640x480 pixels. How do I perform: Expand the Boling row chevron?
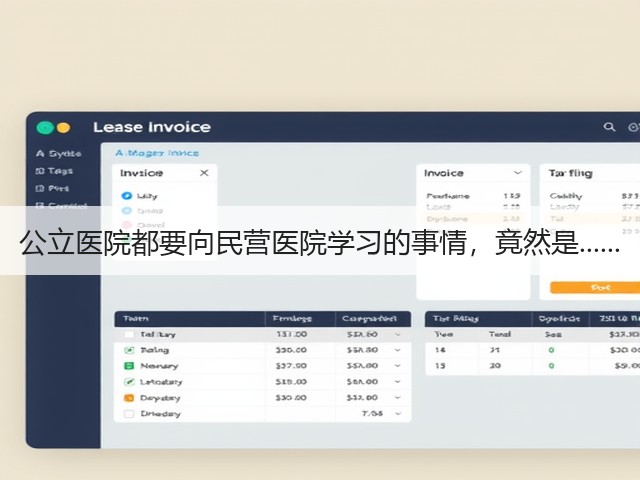coord(398,350)
